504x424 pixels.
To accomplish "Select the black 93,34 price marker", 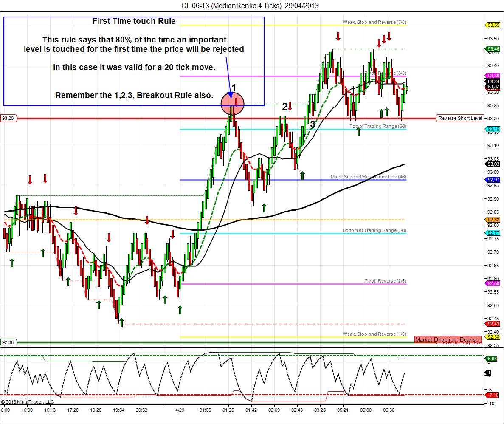I will pyautogui.click(x=493, y=82).
